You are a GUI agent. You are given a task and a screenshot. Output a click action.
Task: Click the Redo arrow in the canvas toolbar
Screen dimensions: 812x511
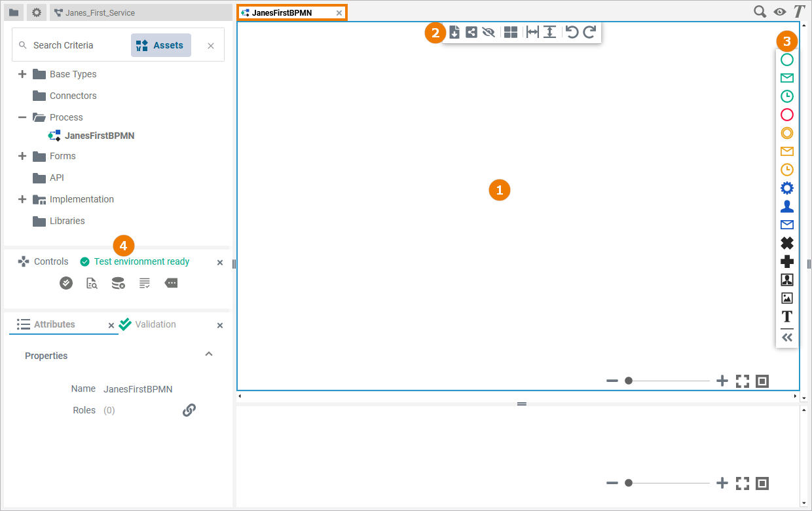click(x=589, y=31)
